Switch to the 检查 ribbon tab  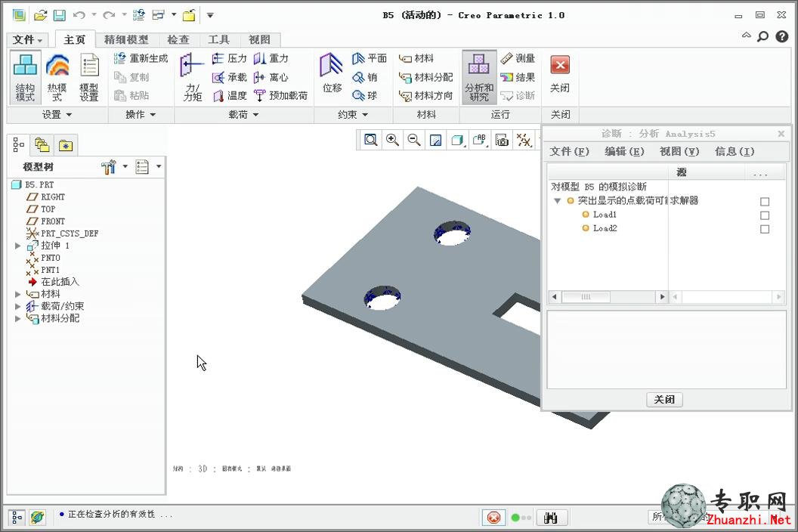tap(178, 40)
